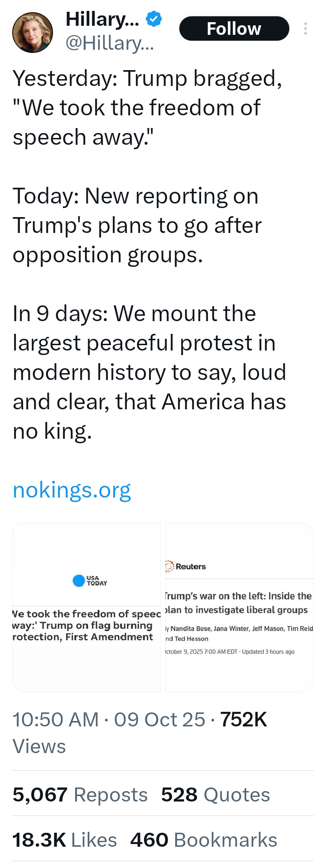Click the Reuters dotted logo icon
Screen dimensions: 326x868
pyautogui.click(x=169, y=566)
